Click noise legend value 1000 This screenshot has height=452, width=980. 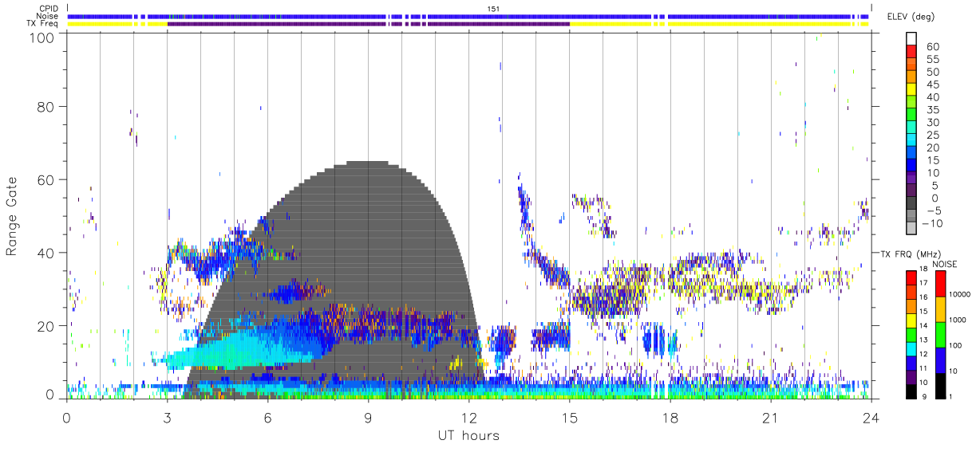tap(958, 321)
